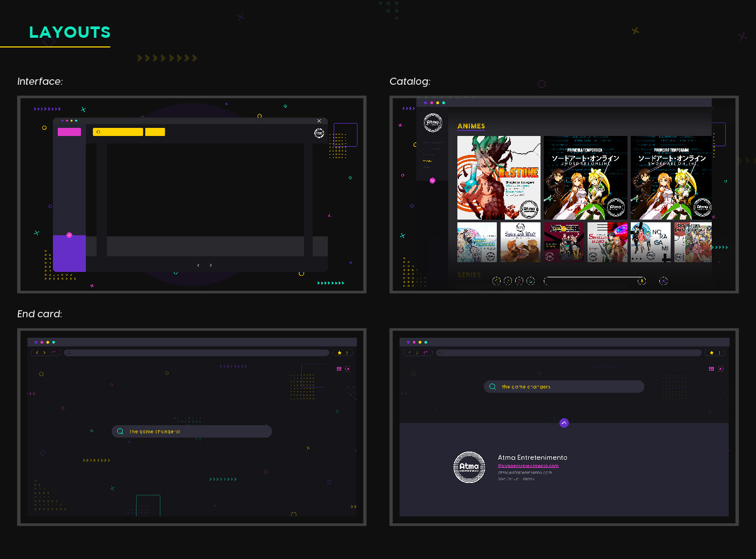Click yellow knob at end of Catalog progress bar

[642, 281]
